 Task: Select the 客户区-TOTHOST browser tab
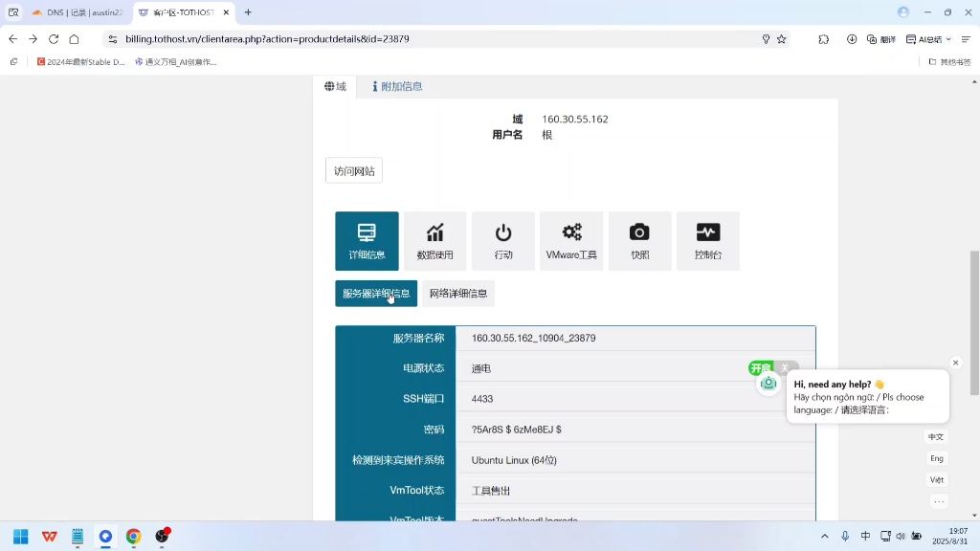point(184,11)
